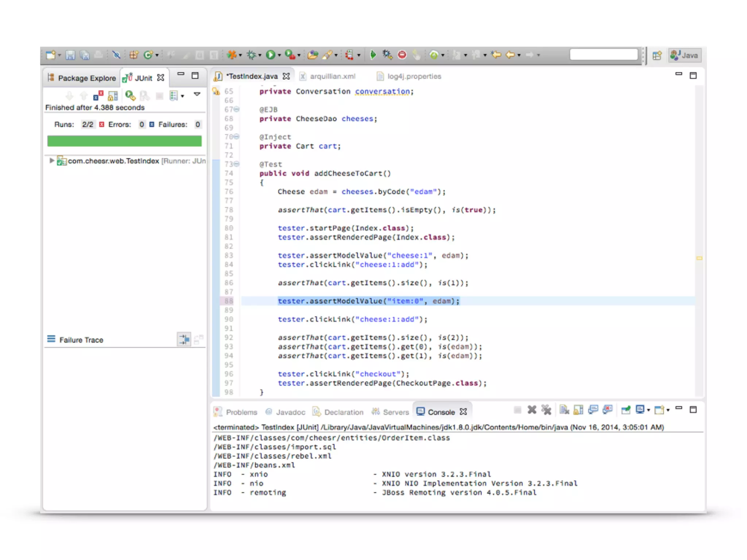This screenshot has width=747, height=560.
Task: Click the Debug bug icon in toolbar
Action: 251,55
